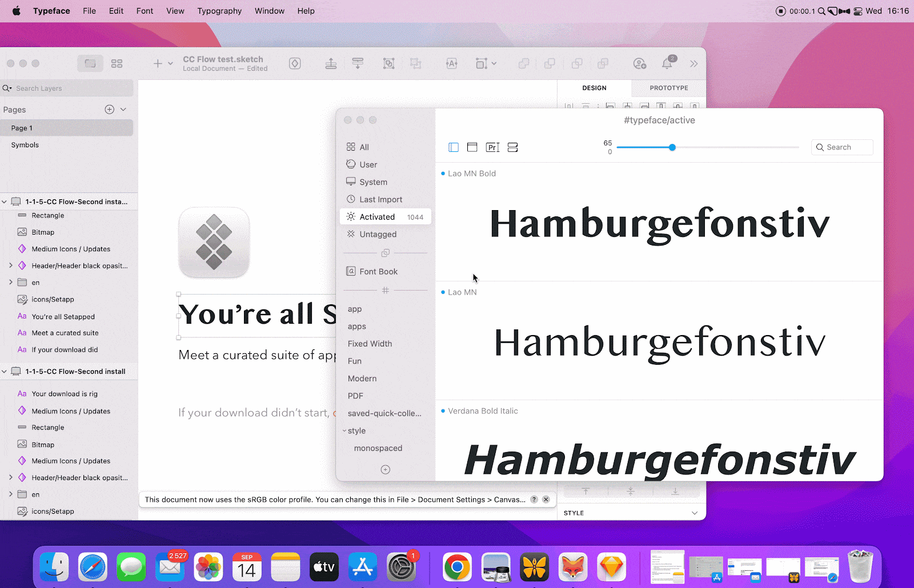Image resolution: width=914 pixels, height=588 pixels.
Task: Click the Sketch text style A toolbar icon
Action: 452,63
